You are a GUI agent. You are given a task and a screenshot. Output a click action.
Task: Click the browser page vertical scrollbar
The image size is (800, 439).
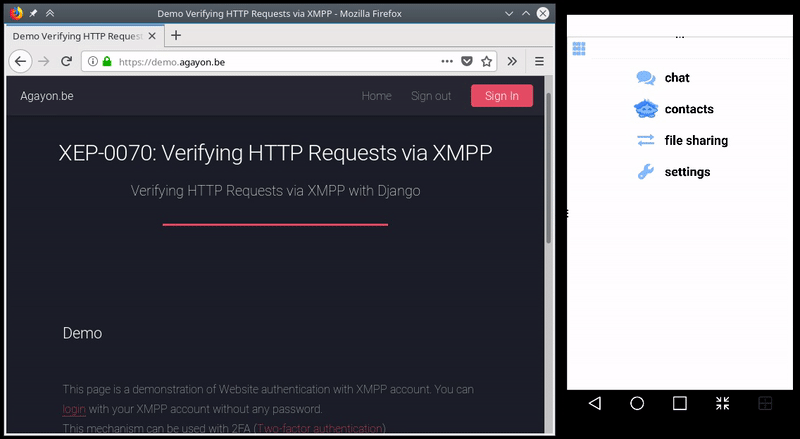pyautogui.click(x=548, y=168)
